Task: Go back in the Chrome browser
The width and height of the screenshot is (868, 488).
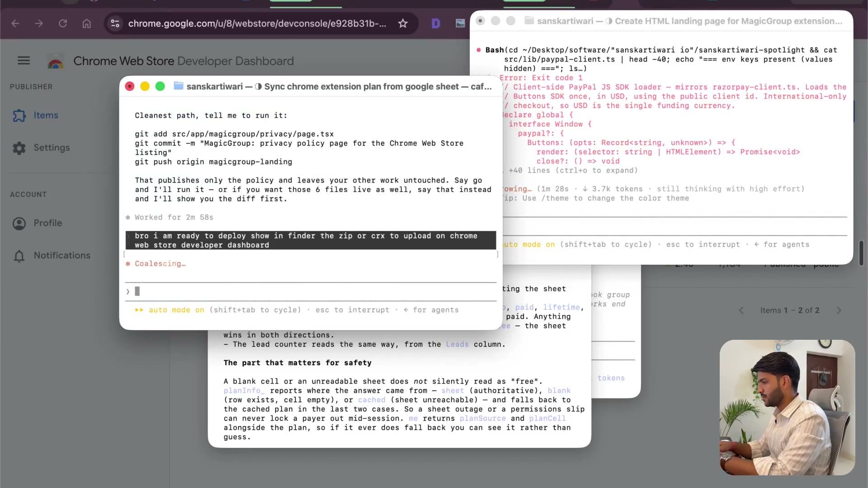Action: coord(15,23)
